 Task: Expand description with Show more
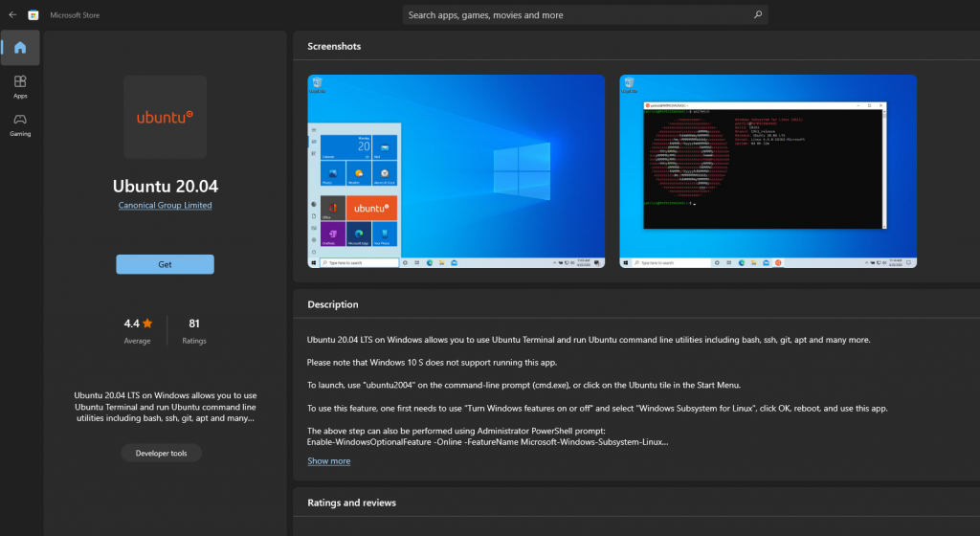(329, 461)
